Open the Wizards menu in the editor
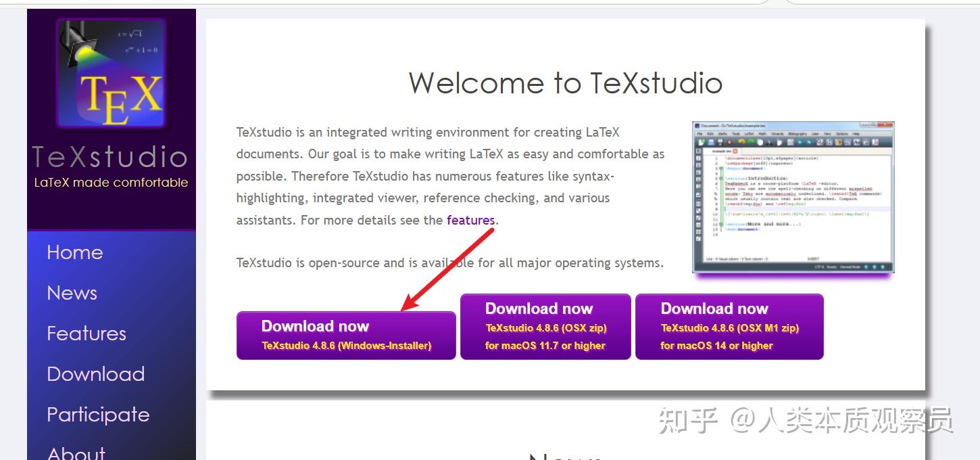The height and width of the screenshot is (460, 980). pyautogui.click(x=779, y=134)
